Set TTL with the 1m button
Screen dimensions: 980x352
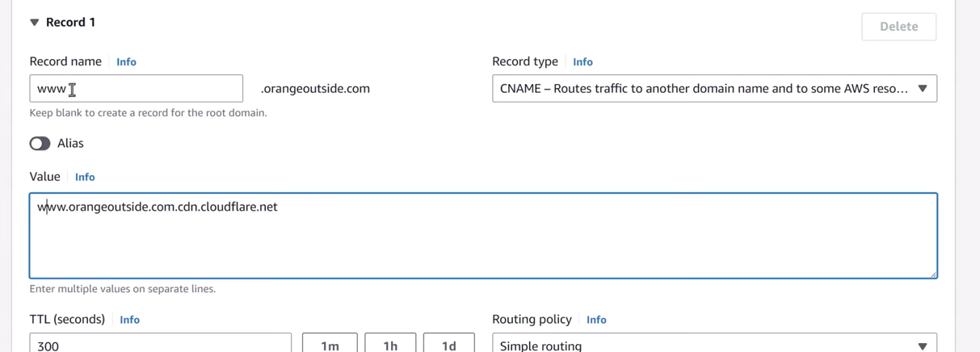(330, 344)
